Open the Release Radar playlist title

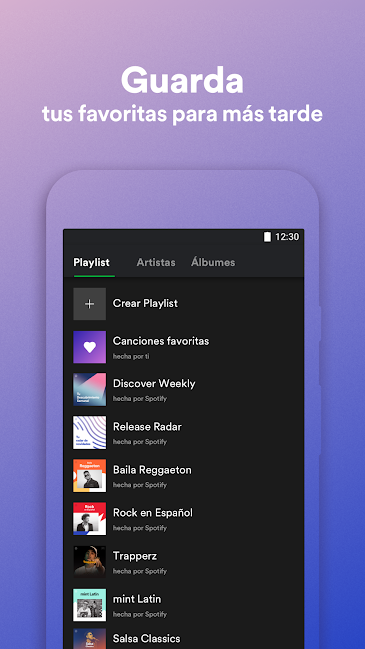click(x=147, y=427)
